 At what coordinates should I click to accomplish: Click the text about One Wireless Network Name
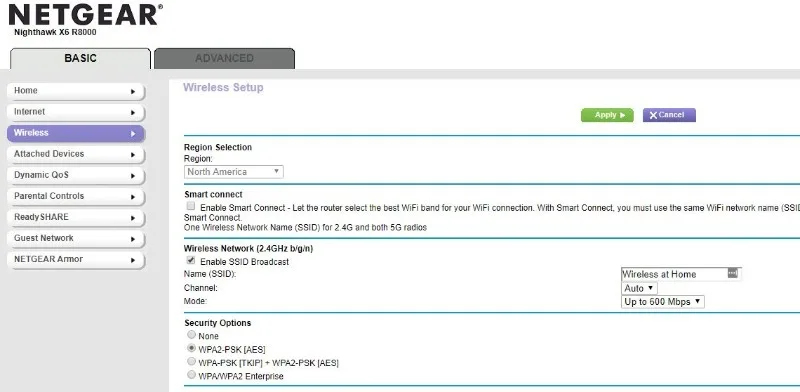point(305,228)
